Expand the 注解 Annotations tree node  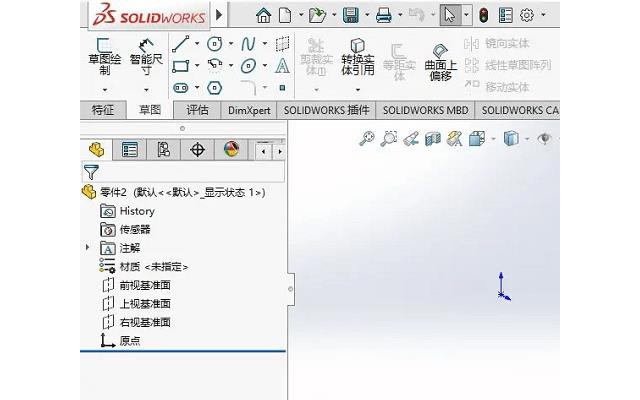[87, 247]
